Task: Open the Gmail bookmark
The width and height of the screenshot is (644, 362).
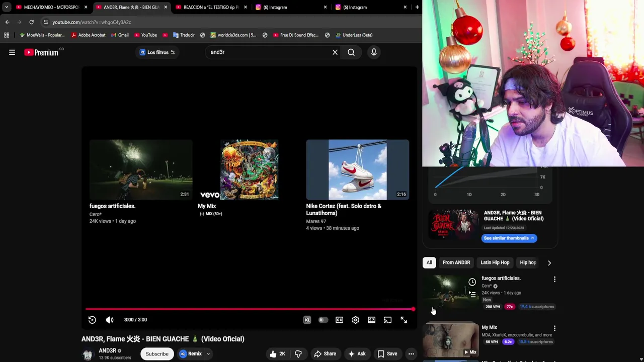Action: (120, 35)
